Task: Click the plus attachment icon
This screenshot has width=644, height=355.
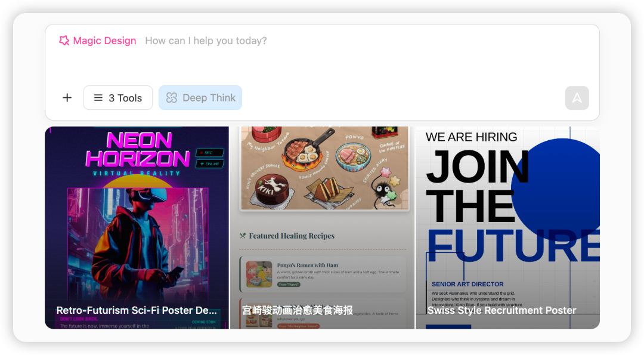Action: (x=67, y=98)
